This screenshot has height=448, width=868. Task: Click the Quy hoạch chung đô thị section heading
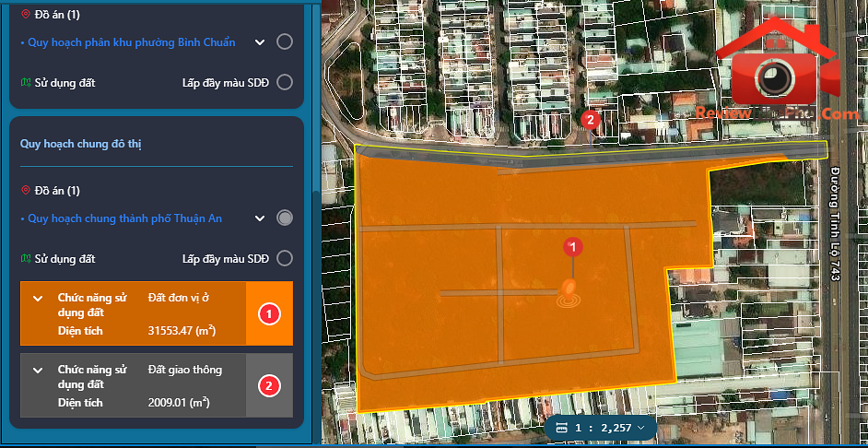(x=81, y=144)
